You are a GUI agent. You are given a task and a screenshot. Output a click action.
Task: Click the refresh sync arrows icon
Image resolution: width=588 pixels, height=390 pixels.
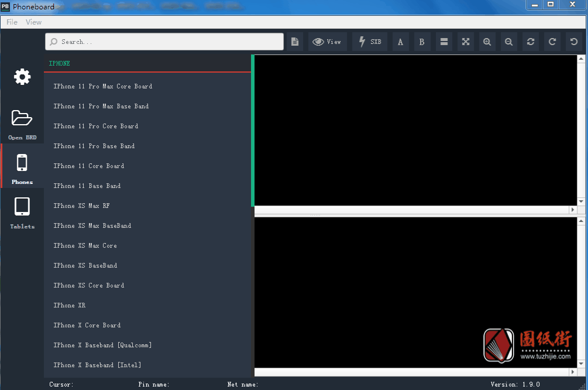point(531,42)
